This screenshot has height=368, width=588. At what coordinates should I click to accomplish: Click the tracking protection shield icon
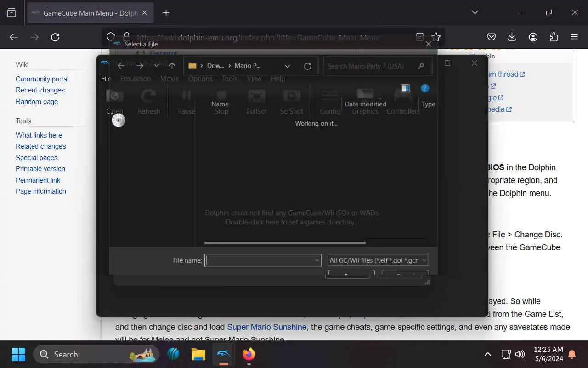pyautogui.click(x=111, y=37)
